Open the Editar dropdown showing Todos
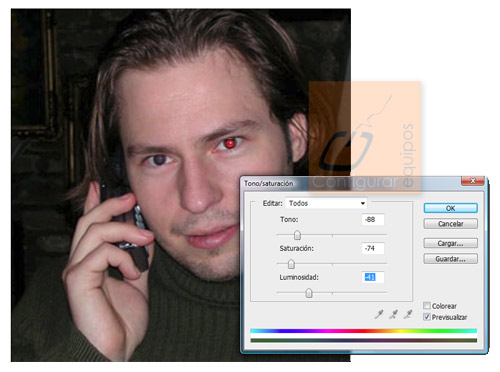This screenshot has height=372, width=500. pyautogui.click(x=326, y=203)
